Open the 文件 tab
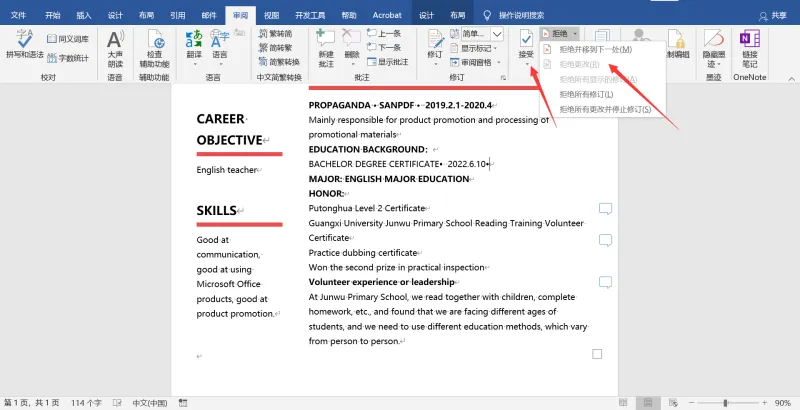Viewport: 800px width, 410px height. [18, 15]
